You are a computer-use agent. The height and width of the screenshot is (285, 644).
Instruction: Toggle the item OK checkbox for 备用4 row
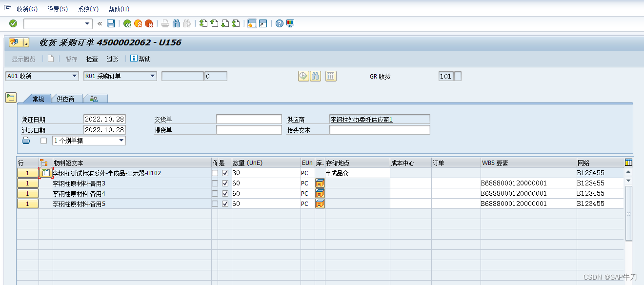coord(225,193)
